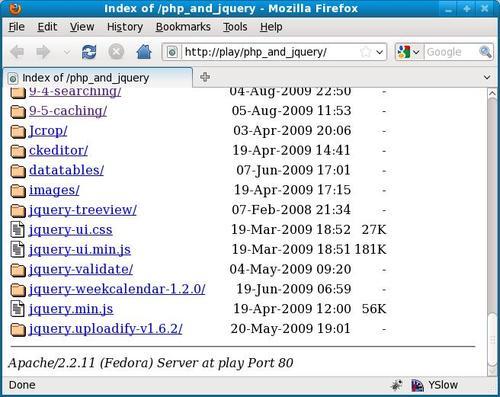Click the size value 56K
Screen dimensions: 500x397
(374, 309)
